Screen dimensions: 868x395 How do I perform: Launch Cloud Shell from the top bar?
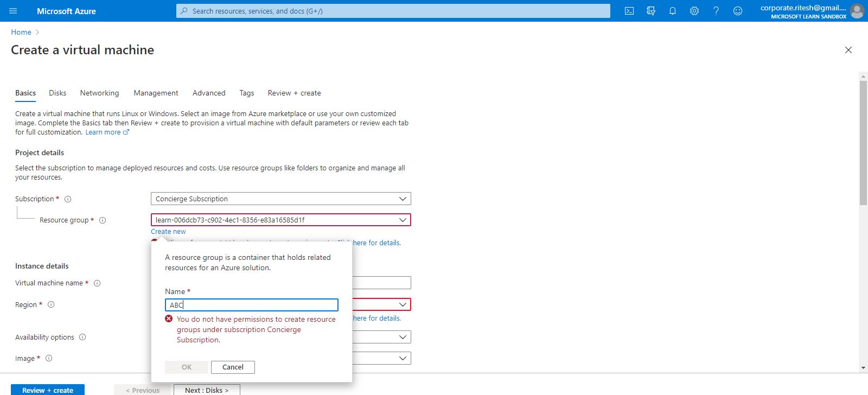coord(629,11)
